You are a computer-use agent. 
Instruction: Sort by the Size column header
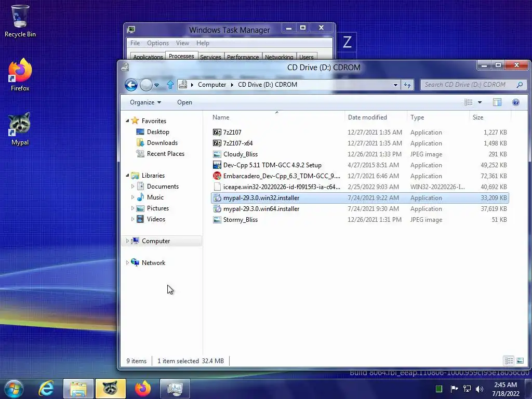click(490, 117)
